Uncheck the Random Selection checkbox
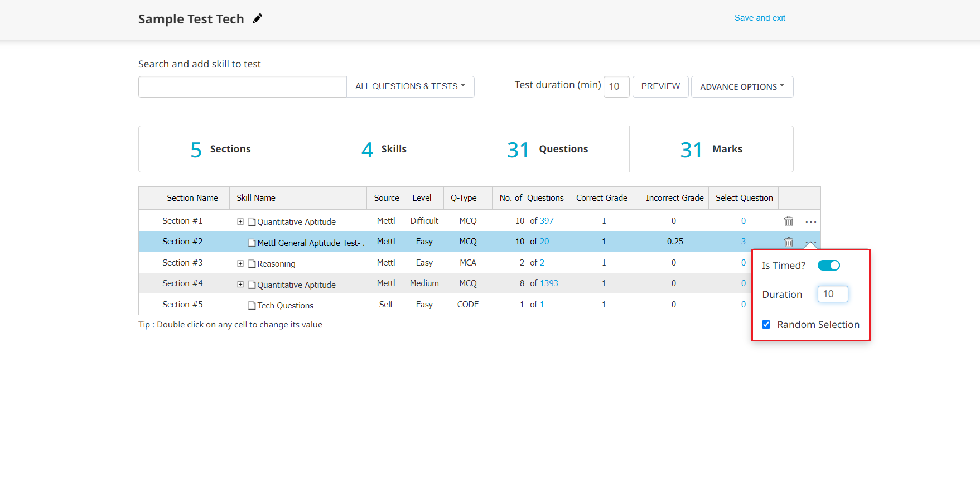Image resolution: width=980 pixels, height=487 pixels. [x=766, y=325]
